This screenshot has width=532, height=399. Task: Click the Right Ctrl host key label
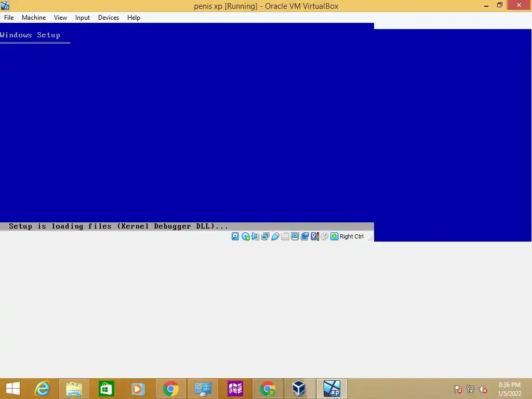click(x=352, y=236)
